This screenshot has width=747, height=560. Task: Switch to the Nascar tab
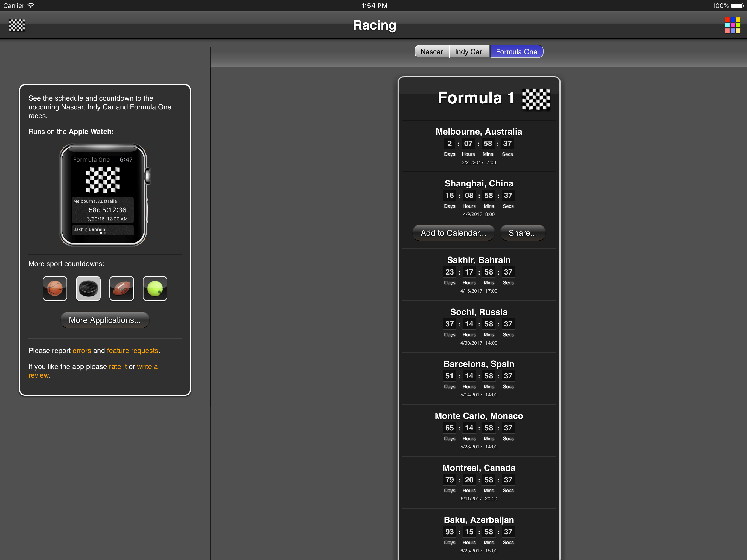click(x=431, y=52)
